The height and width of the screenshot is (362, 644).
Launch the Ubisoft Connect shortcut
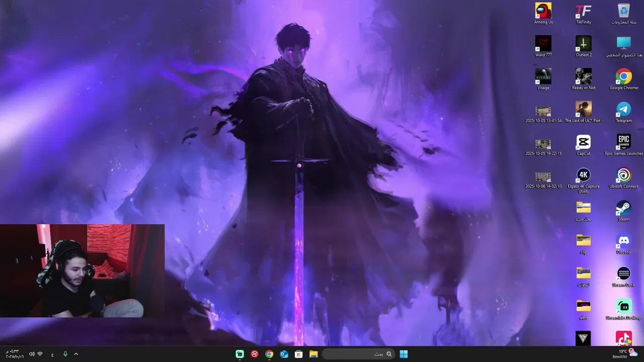pos(624,178)
